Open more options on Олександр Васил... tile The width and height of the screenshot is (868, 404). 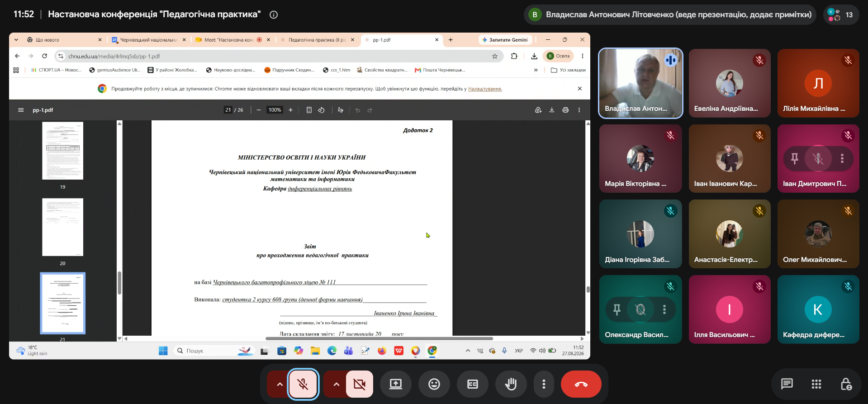(664, 309)
